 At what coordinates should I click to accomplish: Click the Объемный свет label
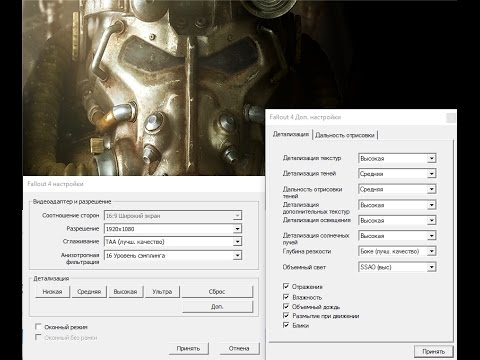click(x=304, y=267)
